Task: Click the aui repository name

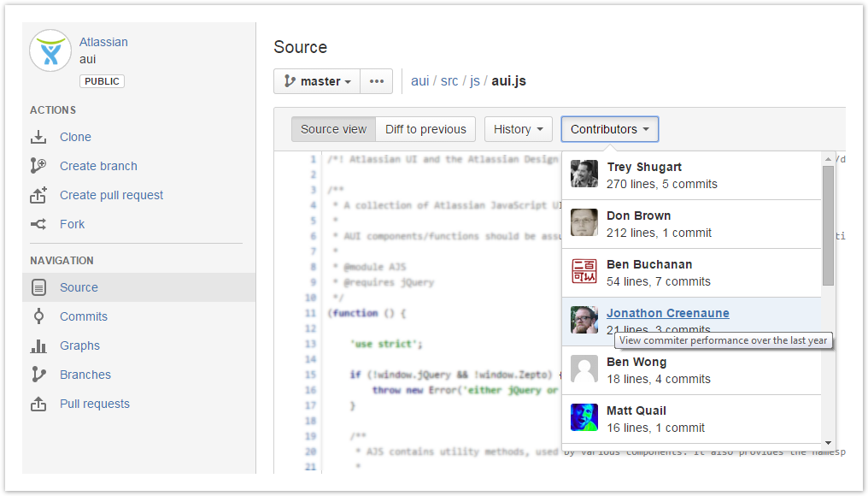Action: click(87, 59)
